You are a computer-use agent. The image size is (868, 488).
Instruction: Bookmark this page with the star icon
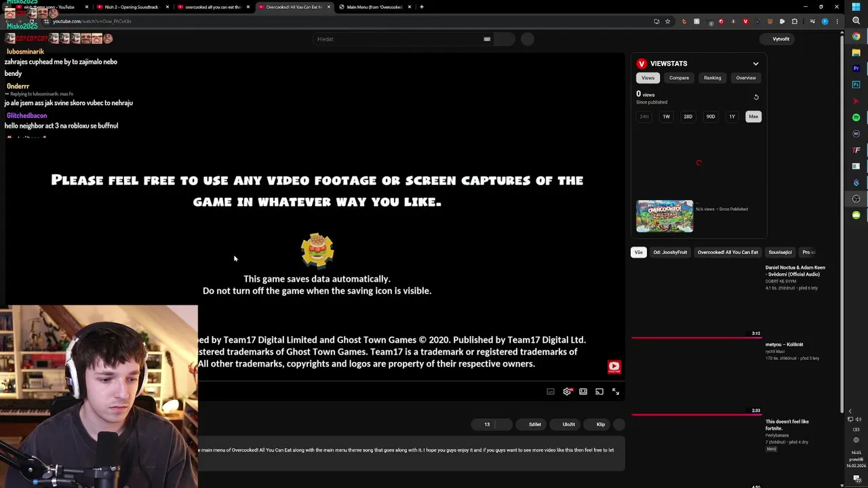point(667,22)
